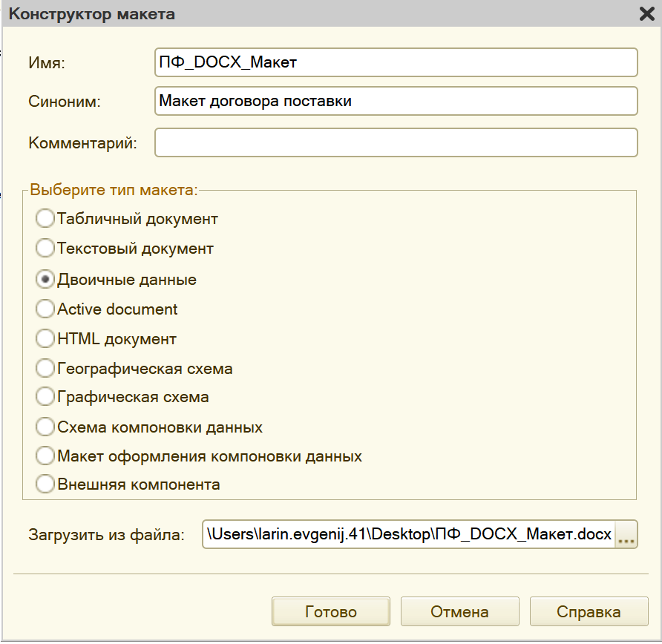This screenshot has width=662, height=644.
Task: Select Active document radio button
Action: click(x=45, y=309)
